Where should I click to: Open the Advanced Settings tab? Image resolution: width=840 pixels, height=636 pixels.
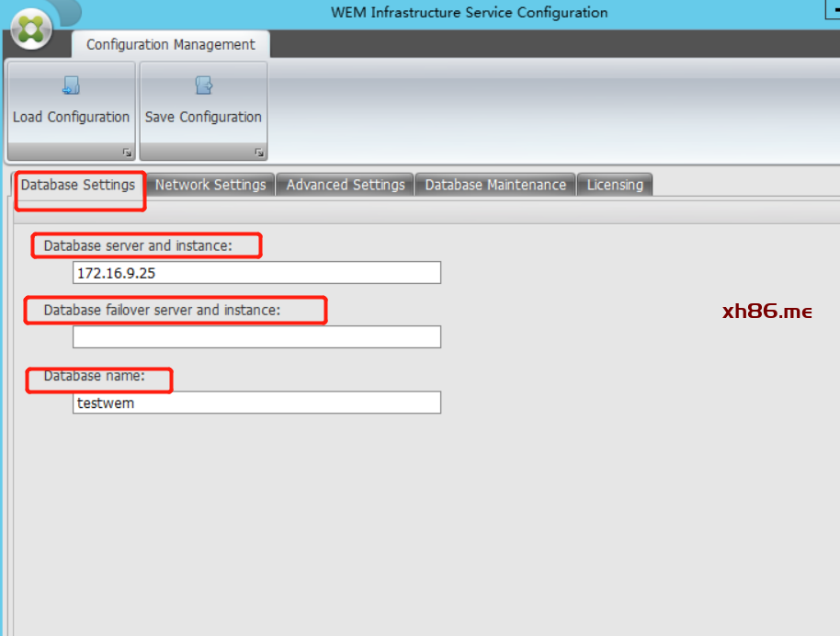[x=346, y=185]
